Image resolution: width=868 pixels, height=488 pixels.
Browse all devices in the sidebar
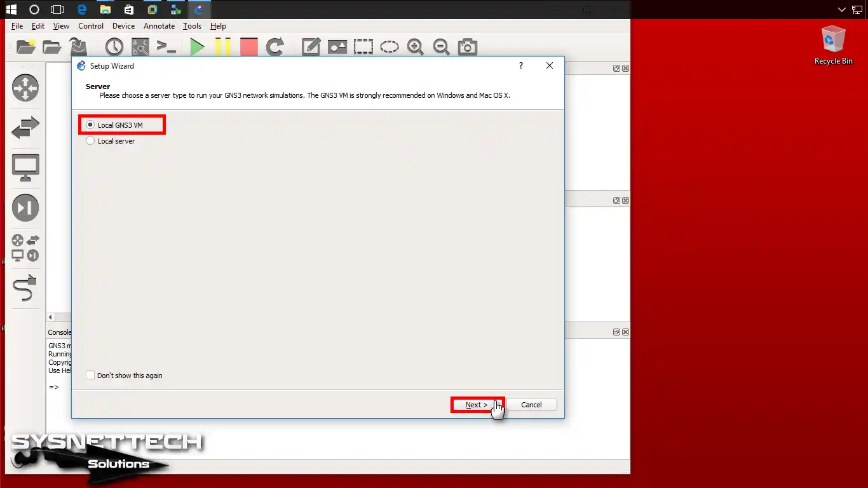tap(25, 248)
